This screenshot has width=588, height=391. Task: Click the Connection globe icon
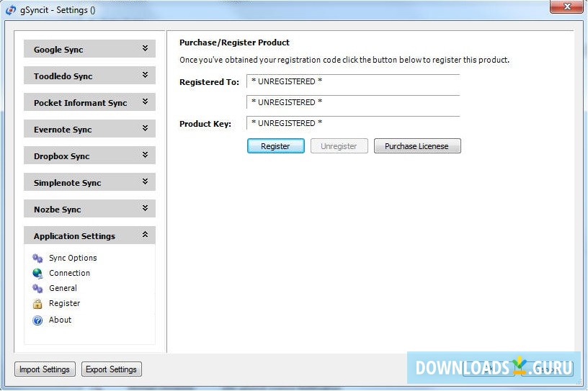click(37, 274)
